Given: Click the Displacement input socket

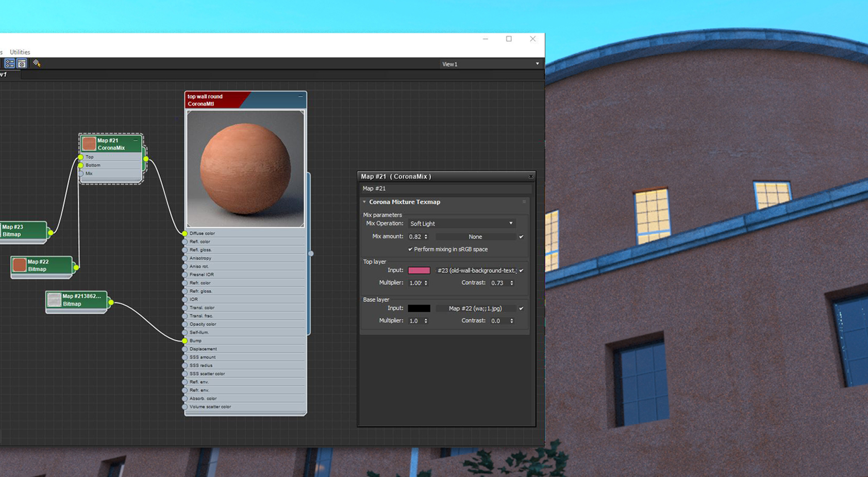Looking at the screenshot, I should [x=185, y=349].
